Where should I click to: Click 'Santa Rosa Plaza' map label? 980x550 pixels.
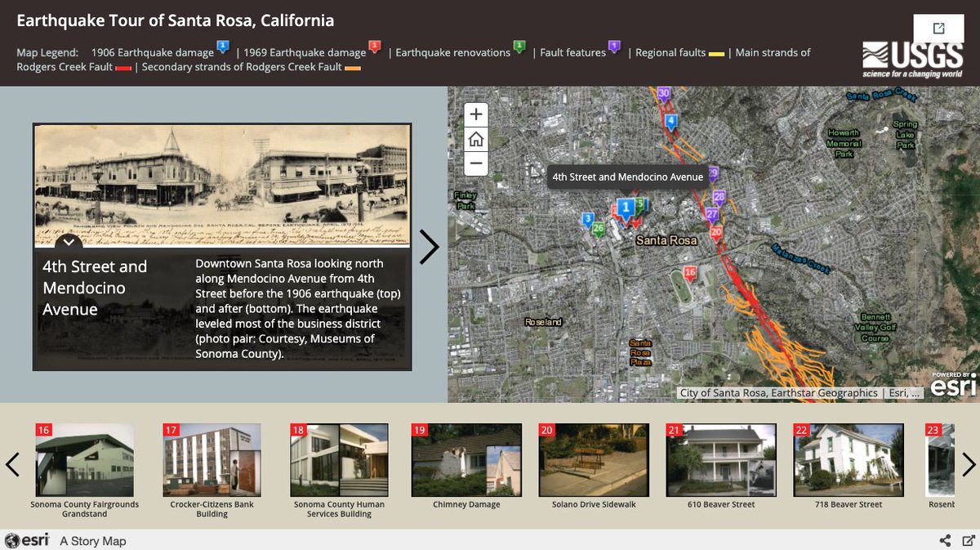pyautogui.click(x=639, y=352)
